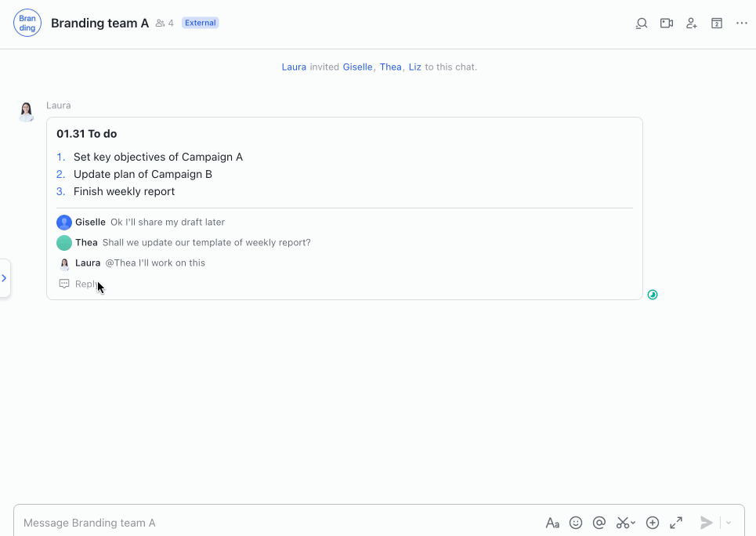Open the chat settings ellipsis menu
Screen dimensions: 756x536
(x=741, y=23)
